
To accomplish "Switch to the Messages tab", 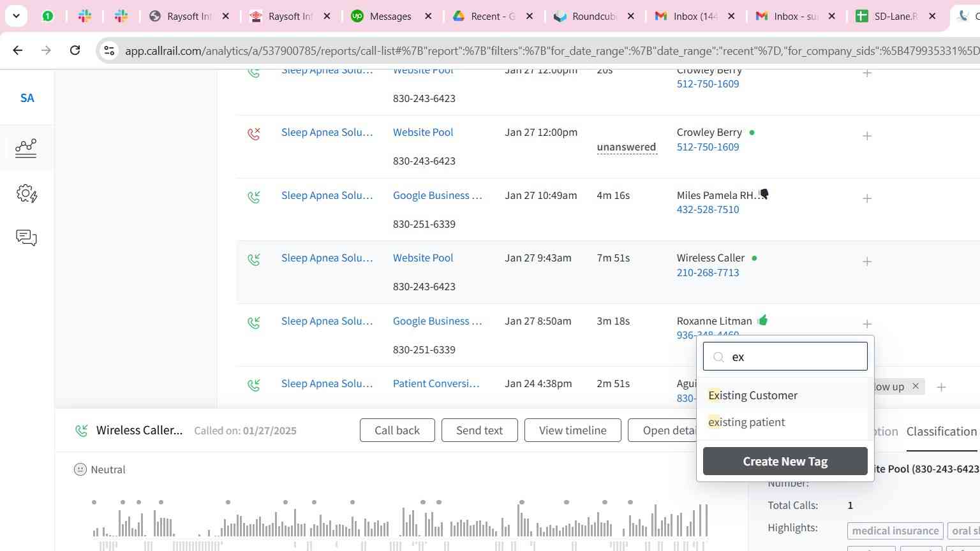I will click(390, 16).
